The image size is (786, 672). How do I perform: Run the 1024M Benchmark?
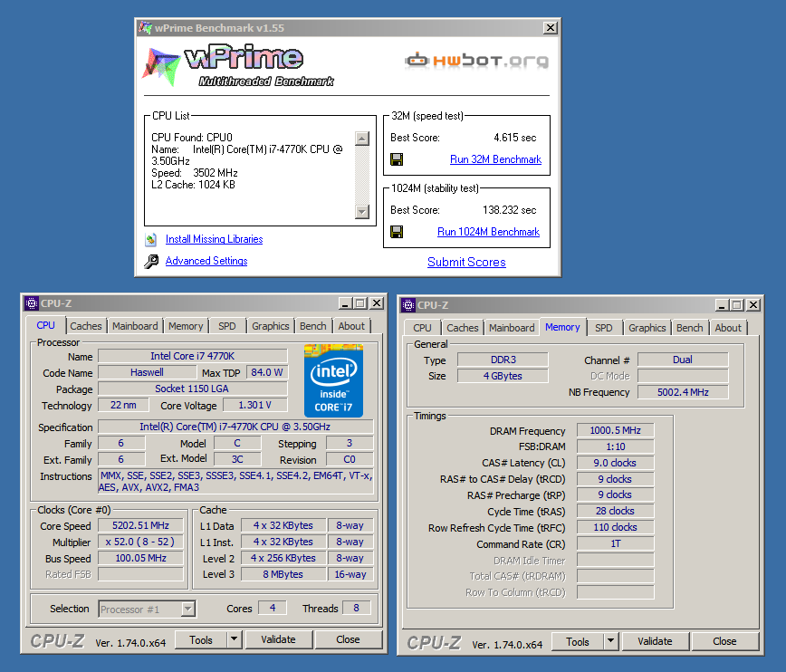(x=488, y=232)
